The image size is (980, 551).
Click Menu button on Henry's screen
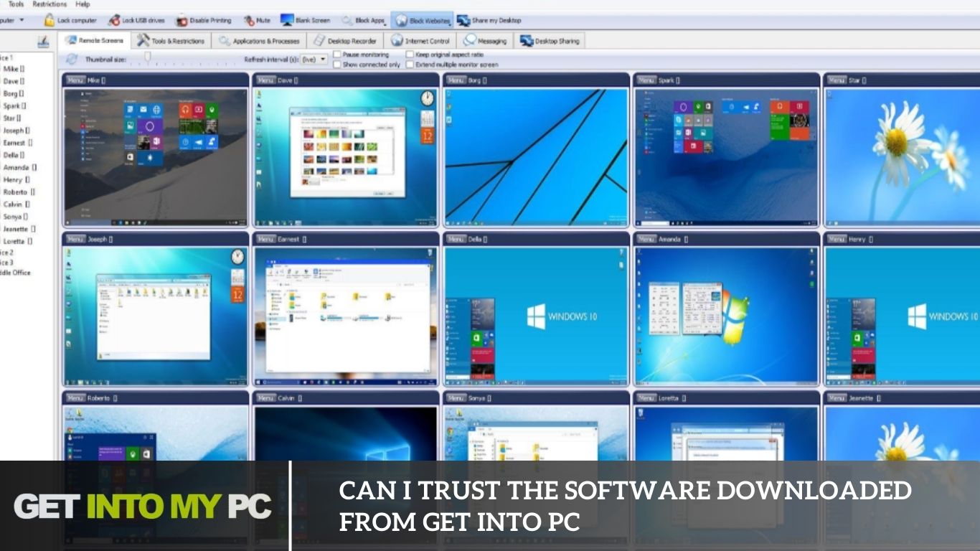coord(837,239)
